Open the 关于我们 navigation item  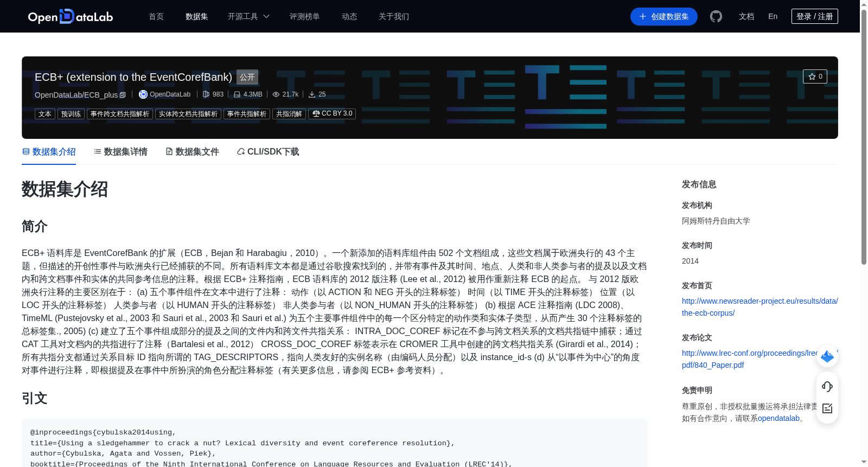tap(394, 16)
